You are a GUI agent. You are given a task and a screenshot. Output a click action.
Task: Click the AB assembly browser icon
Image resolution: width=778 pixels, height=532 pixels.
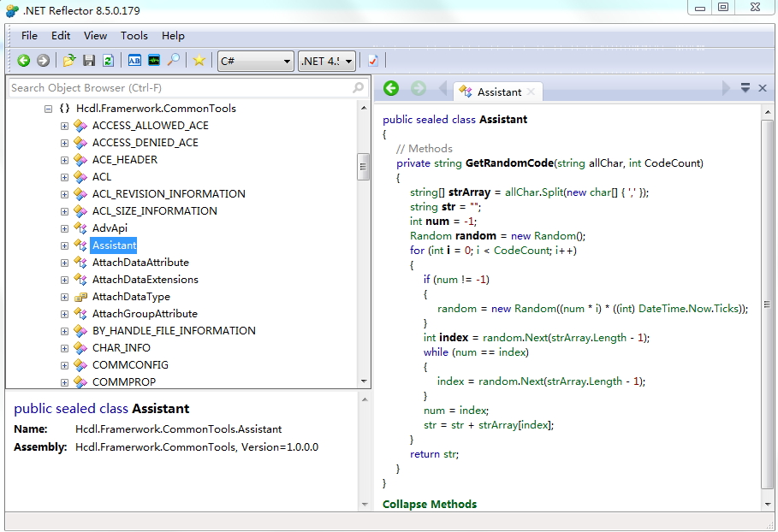[134, 61]
